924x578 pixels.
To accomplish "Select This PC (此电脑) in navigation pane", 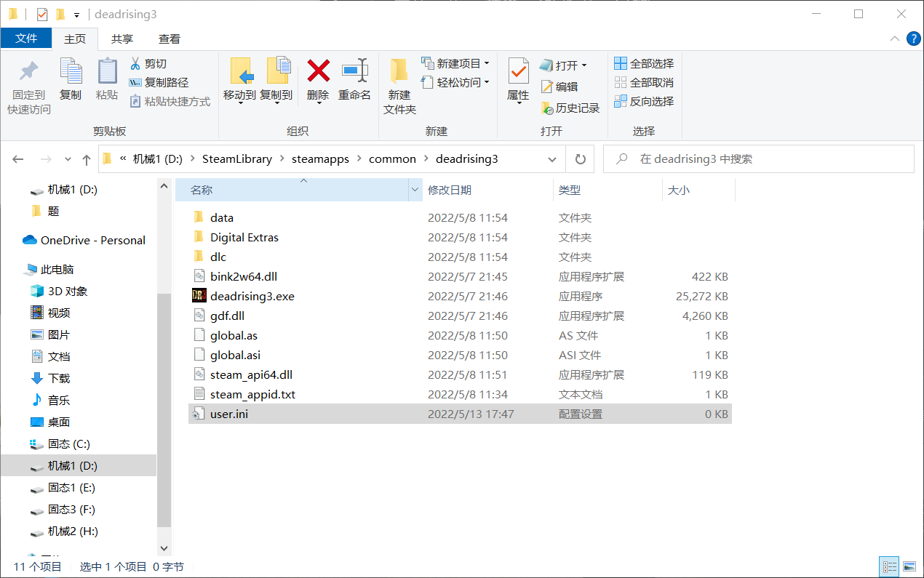I will [49, 269].
